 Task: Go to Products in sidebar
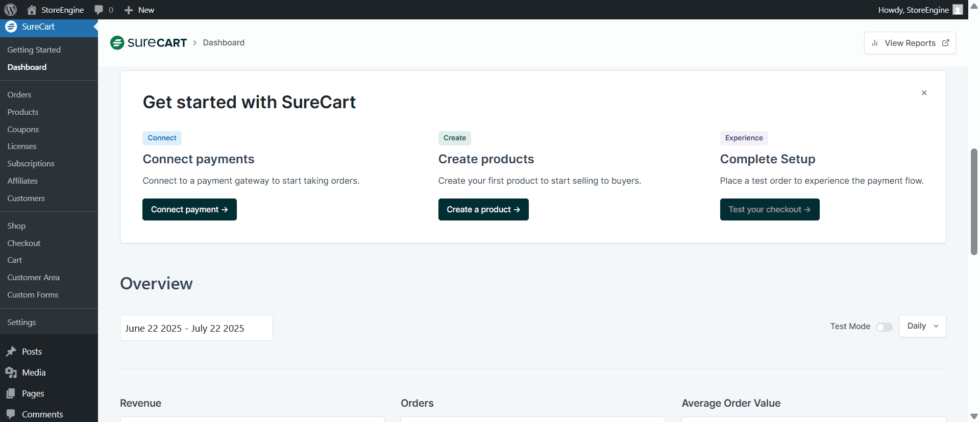(23, 112)
